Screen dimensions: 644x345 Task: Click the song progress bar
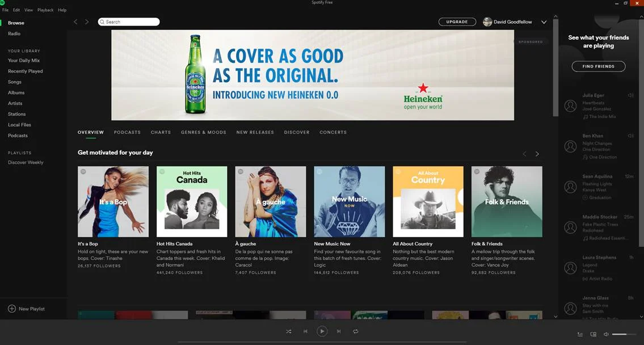click(322, 342)
